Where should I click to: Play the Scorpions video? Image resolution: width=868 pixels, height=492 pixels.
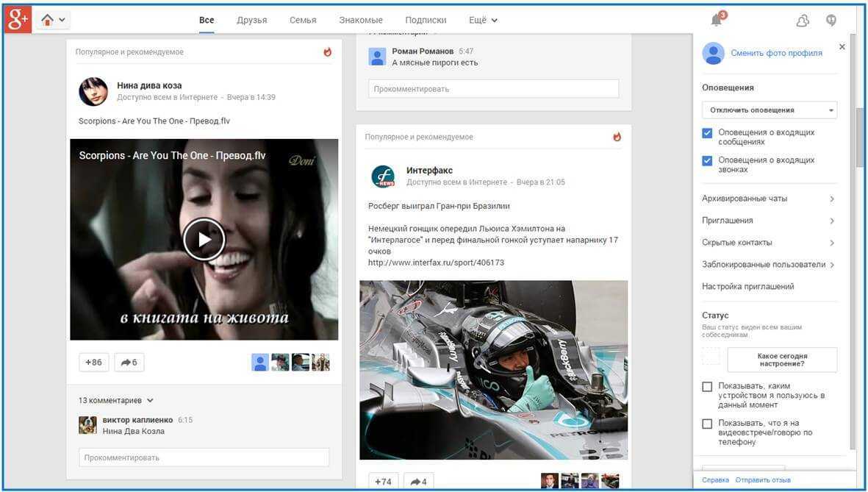[204, 239]
